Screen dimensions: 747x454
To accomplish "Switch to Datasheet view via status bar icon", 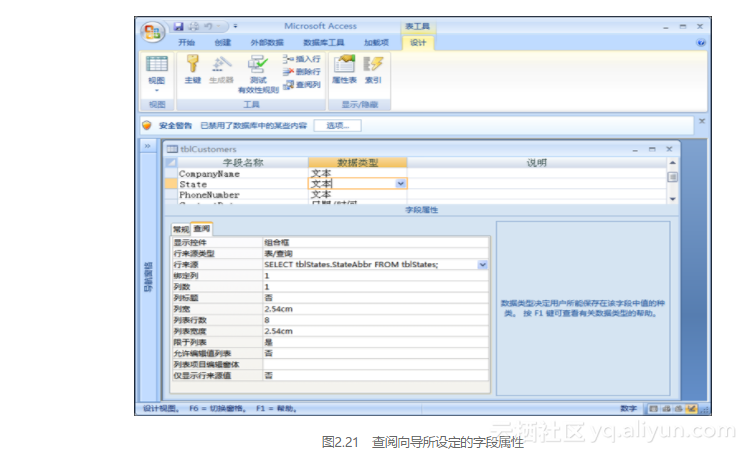I will click(654, 409).
